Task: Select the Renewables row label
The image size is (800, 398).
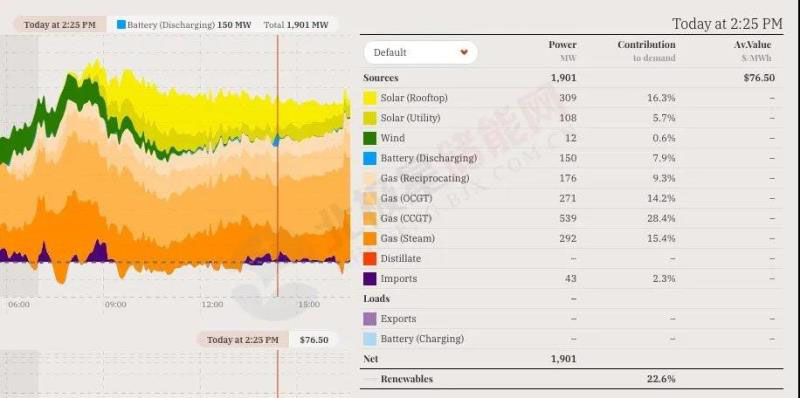Action: click(x=406, y=379)
